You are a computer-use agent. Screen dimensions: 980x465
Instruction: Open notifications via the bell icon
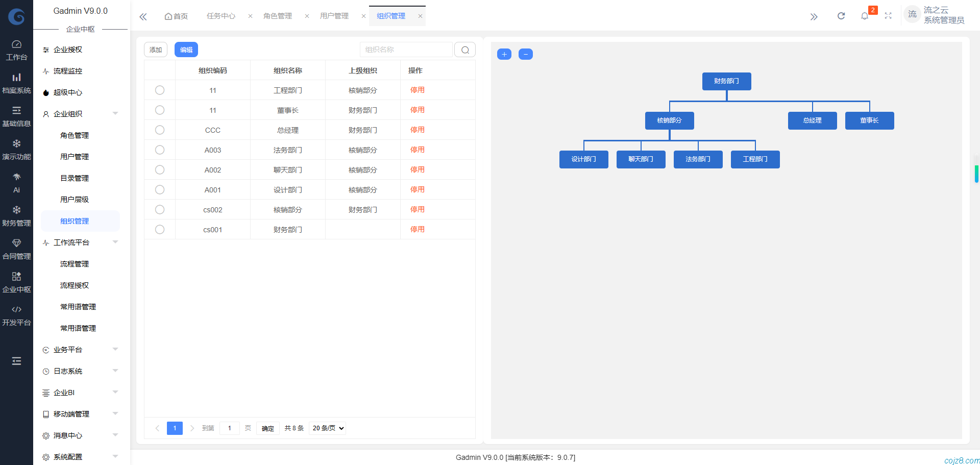click(x=865, y=16)
